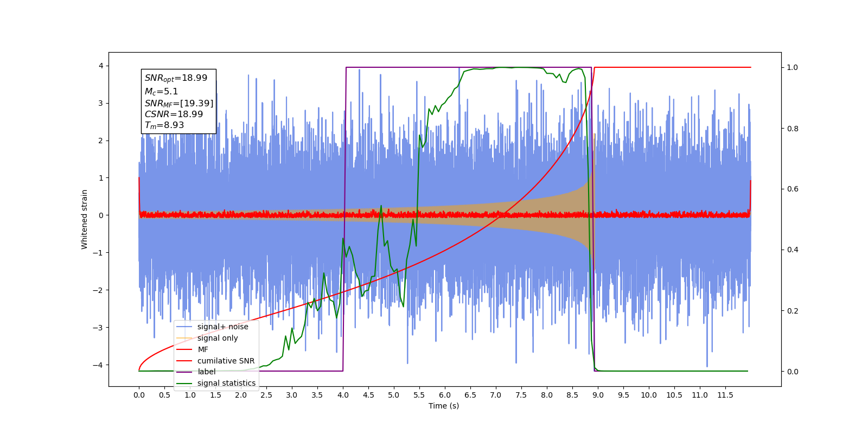Click the 0.0 tick on the time axis
The image size is (868, 434).
(x=139, y=395)
